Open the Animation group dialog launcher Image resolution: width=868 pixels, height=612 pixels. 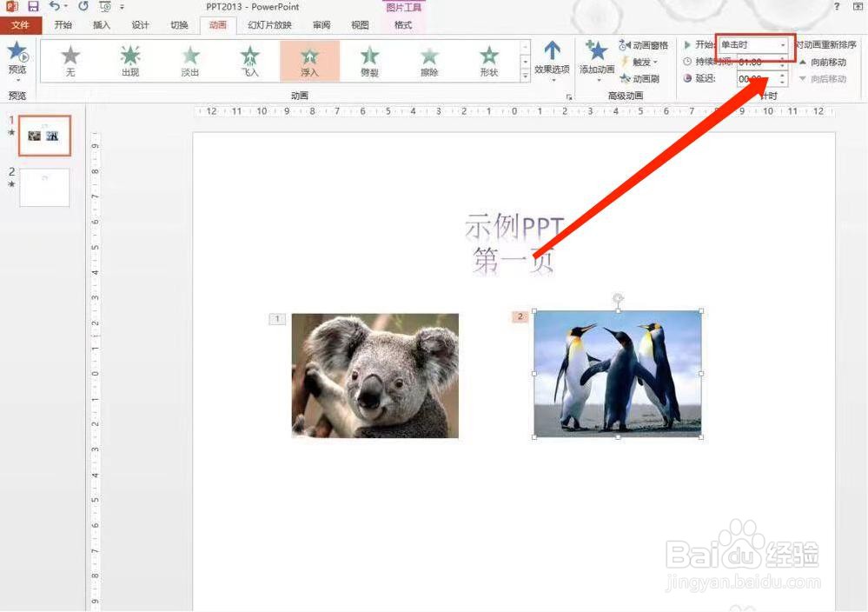click(568, 96)
